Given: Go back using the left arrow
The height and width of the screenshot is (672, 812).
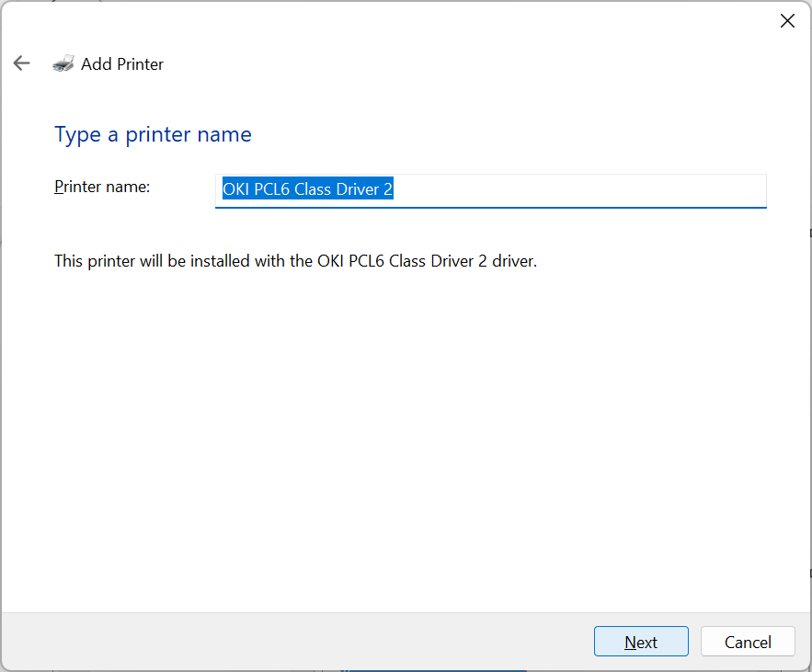Looking at the screenshot, I should coord(22,63).
